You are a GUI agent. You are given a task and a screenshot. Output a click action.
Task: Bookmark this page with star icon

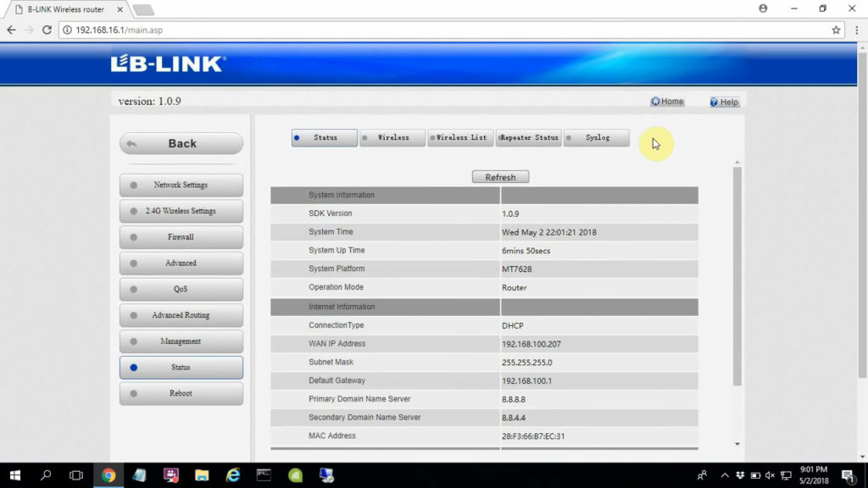click(836, 30)
